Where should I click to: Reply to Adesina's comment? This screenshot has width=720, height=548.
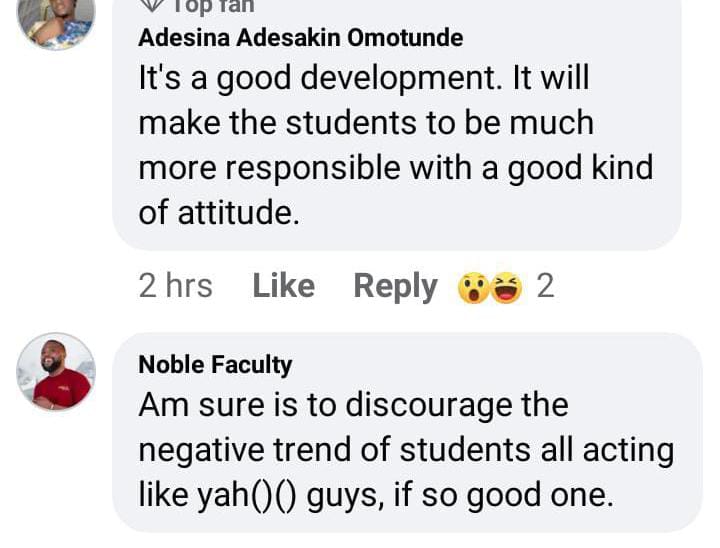coord(395,287)
